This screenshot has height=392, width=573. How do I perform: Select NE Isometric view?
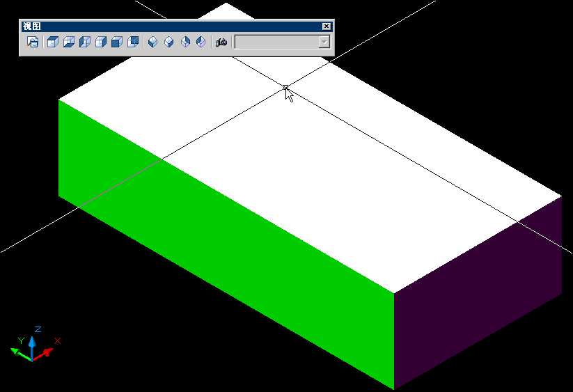(185, 42)
